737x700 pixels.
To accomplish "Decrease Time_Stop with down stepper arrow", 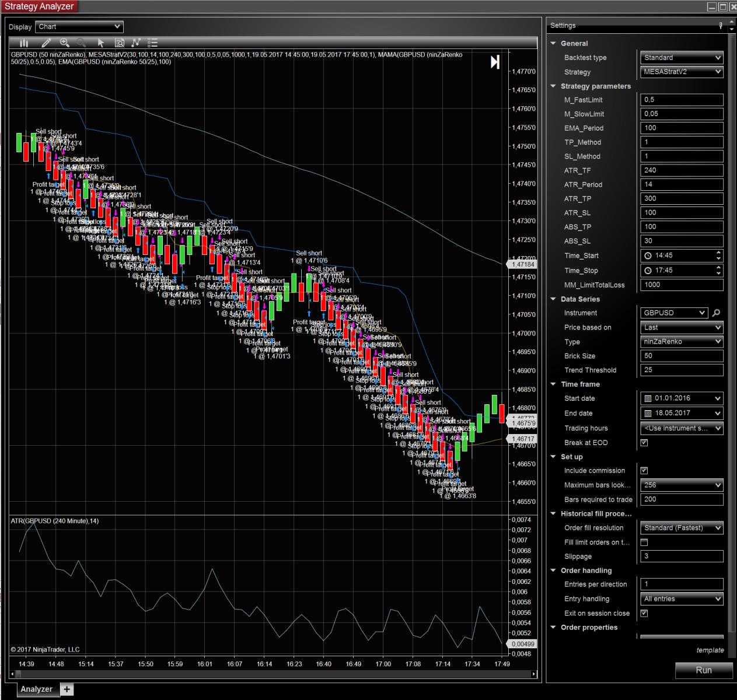I will click(718, 273).
